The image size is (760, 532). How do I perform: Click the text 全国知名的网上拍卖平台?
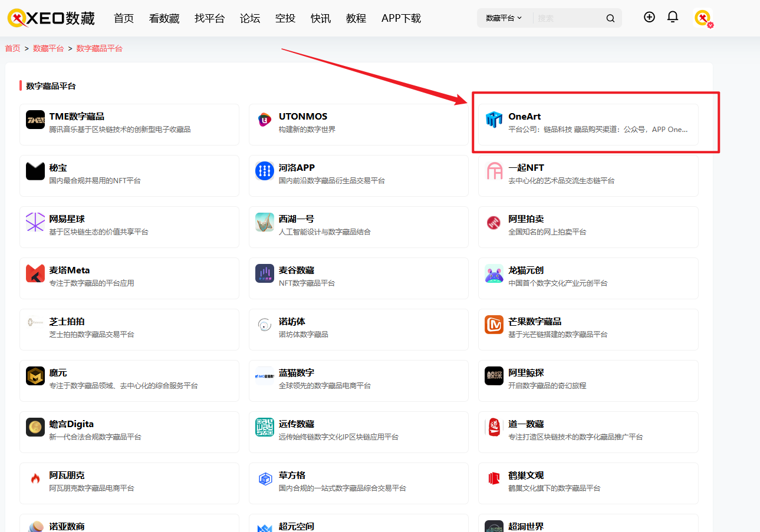click(x=547, y=232)
